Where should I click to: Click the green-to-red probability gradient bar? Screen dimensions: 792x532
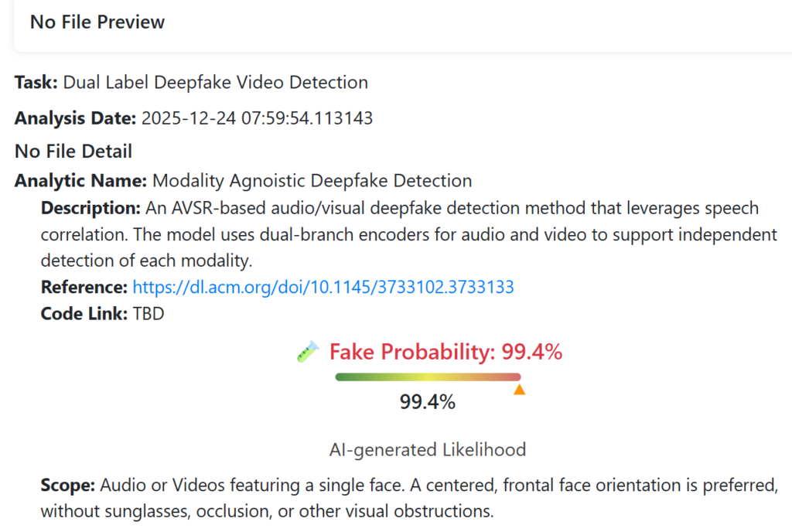[x=428, y=377]
